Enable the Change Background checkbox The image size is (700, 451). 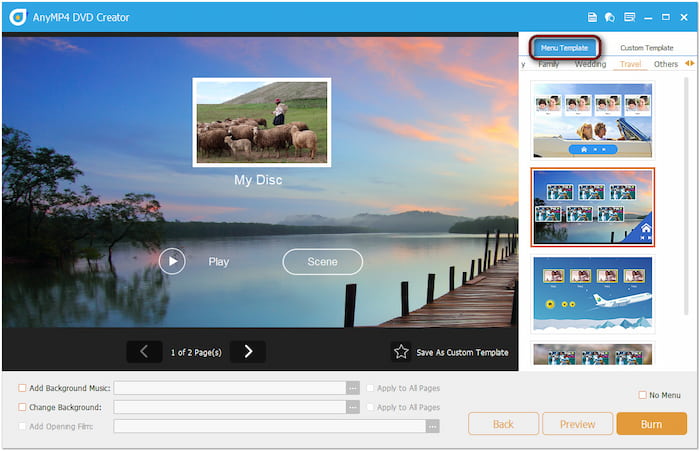23,407
